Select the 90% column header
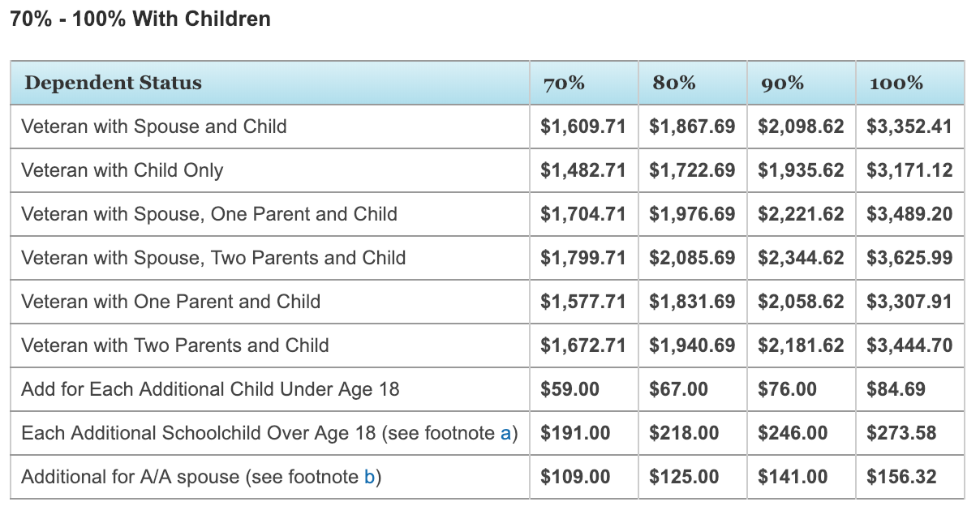This screenshot has height=519, width=980. click(x=781, y=83)
